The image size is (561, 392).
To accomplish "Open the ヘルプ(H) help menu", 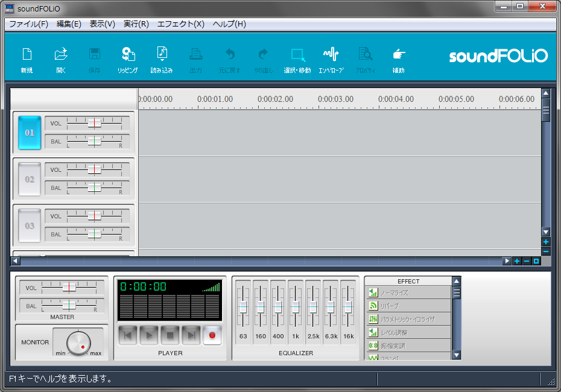I will tap(229, 24).
